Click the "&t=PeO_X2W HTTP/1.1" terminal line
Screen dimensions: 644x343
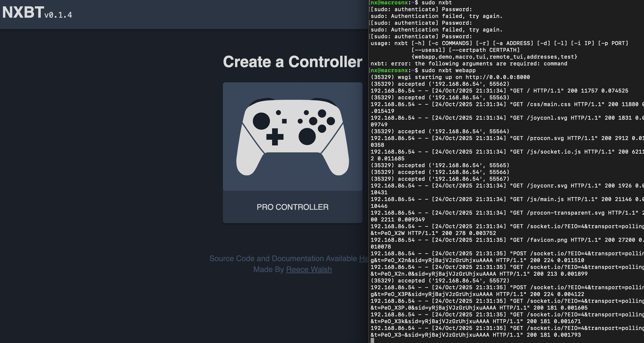coord(433,233)
